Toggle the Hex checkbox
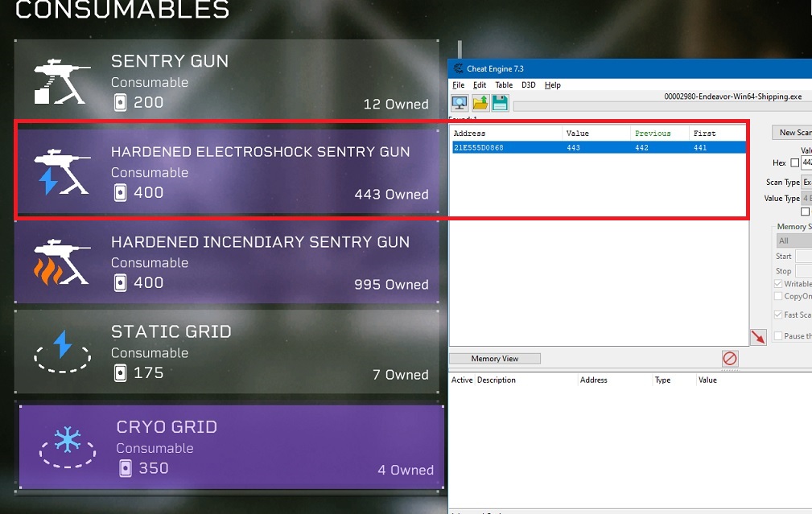The height and width of the screenshot is (514, 812). coord(795,163)
